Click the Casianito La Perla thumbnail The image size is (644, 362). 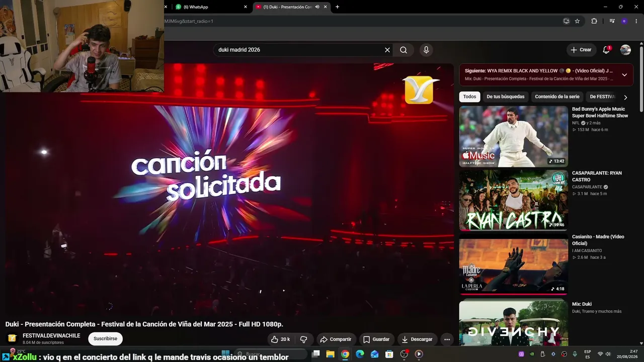point(513,264)
